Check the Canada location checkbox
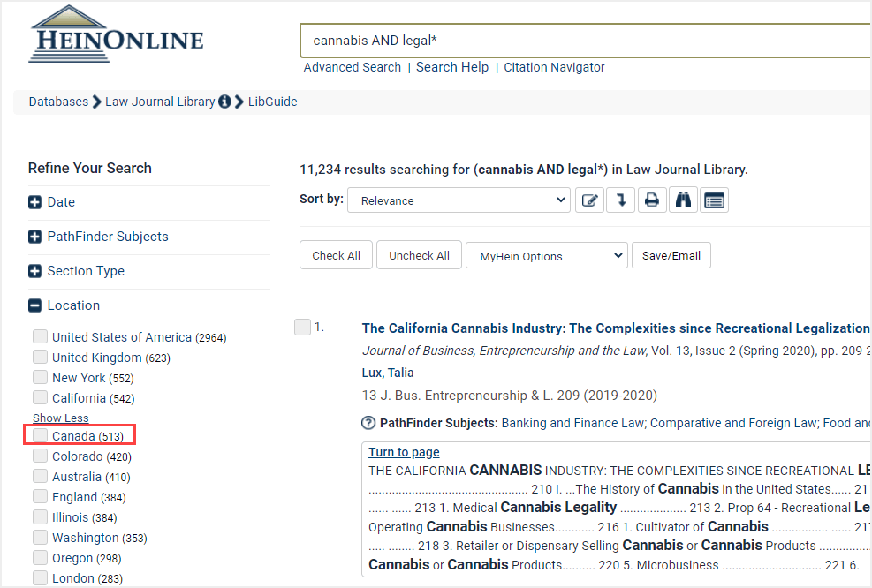This screenshot has height=588, width=872. coord(40,435)
